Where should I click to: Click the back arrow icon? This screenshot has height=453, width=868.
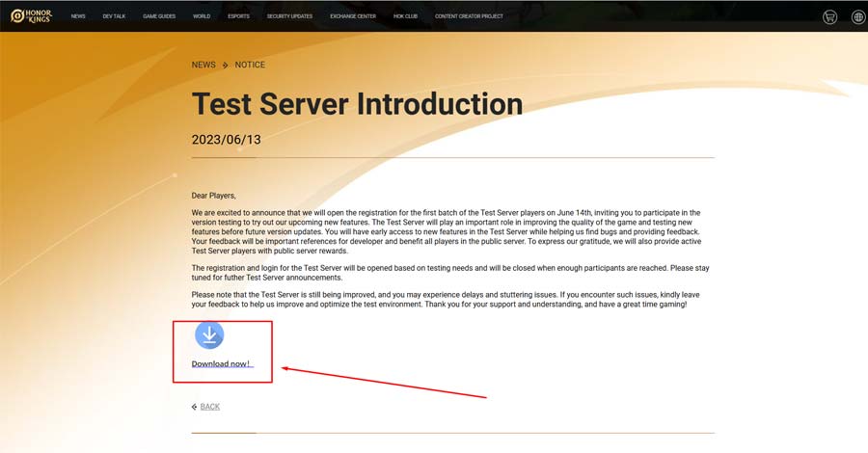point(195,407)
